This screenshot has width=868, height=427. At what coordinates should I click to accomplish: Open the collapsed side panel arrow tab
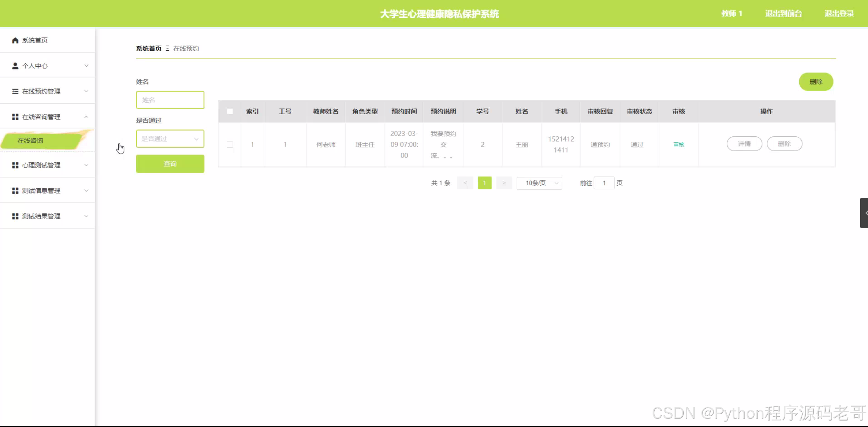pos(864,213)
